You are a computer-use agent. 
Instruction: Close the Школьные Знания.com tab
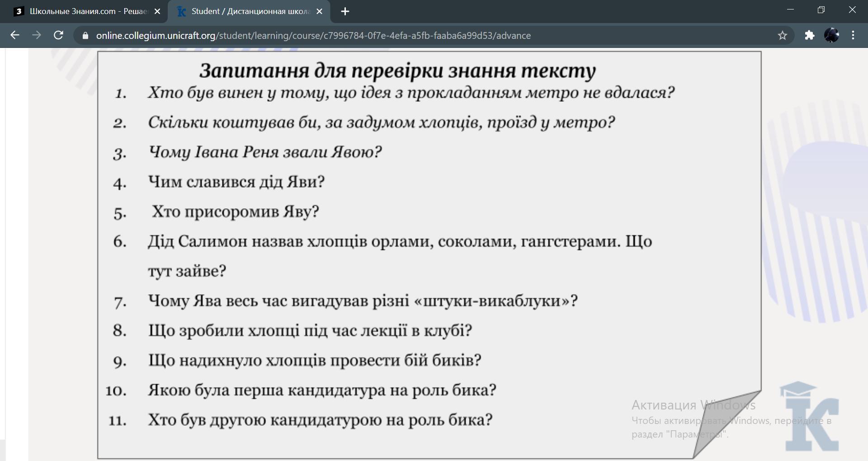[157, 12]
